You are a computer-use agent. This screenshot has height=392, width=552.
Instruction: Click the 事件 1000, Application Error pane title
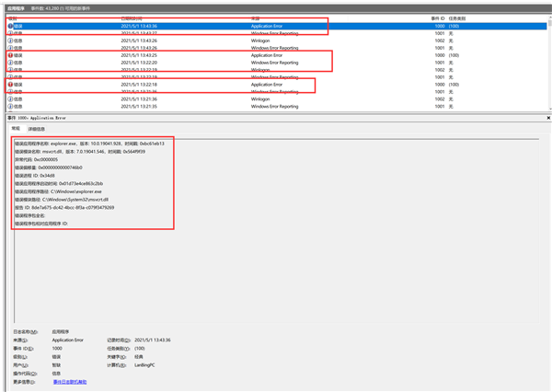click(37, 118)
